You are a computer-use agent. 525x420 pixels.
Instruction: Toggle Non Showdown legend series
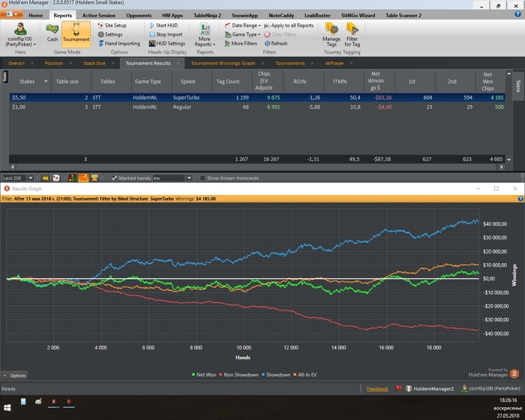[x=238, y=374]
